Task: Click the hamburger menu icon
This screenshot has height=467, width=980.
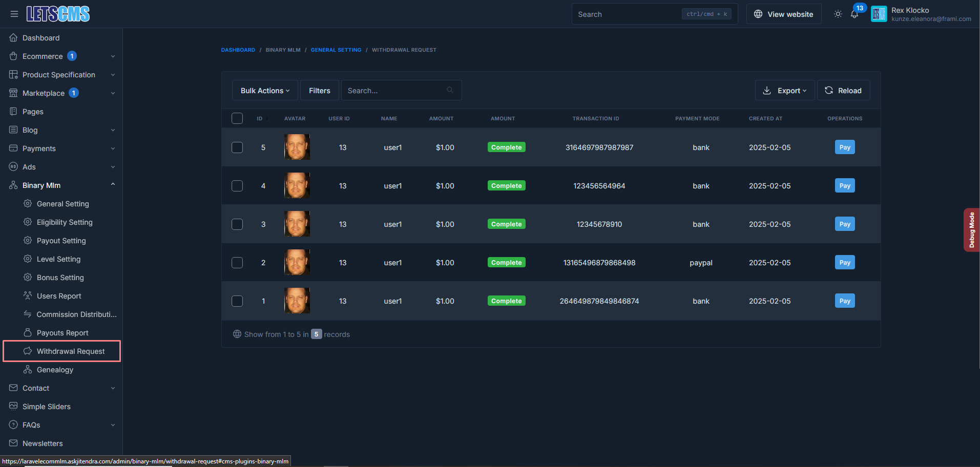Action: point(14,14)
